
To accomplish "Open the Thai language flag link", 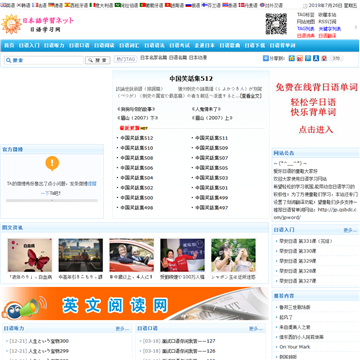I will click(230, 5).
